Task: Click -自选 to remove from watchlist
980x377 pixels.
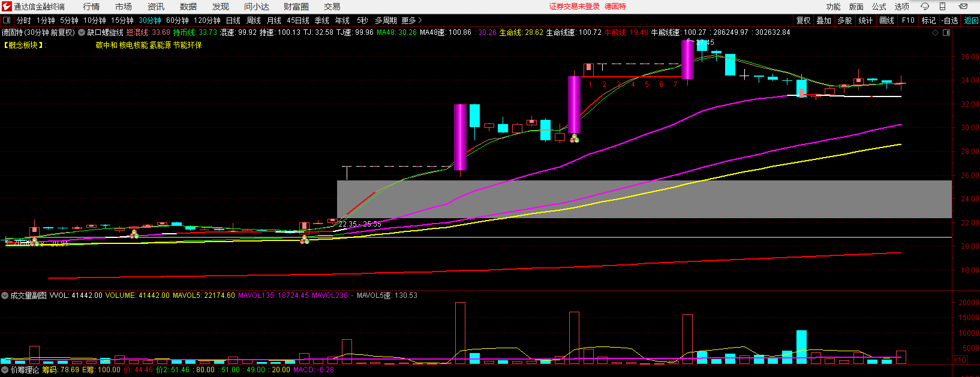Action: 950,20
